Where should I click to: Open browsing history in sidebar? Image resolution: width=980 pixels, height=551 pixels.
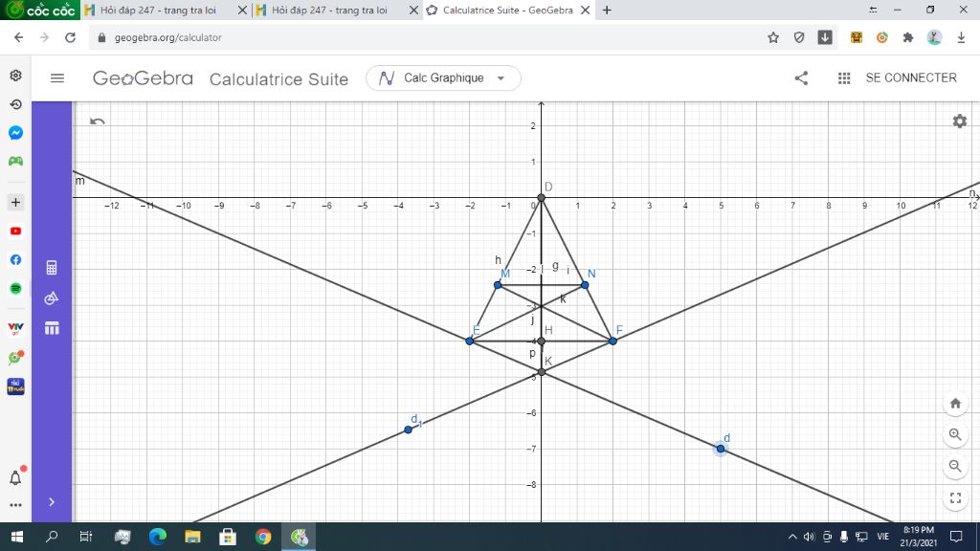(x=15, y=104)
